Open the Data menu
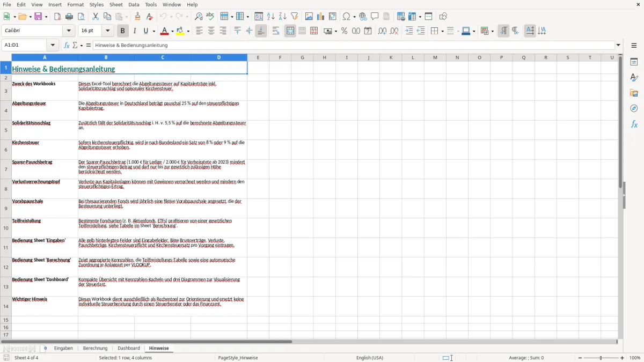The height and width of the screenshot is (362, 644). point(134,4)
